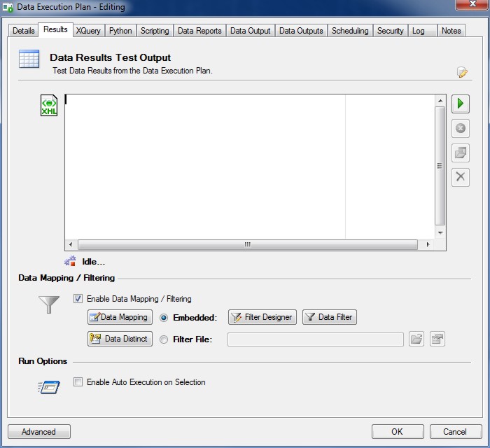Disable the Enable Data Mapping / Filtering checkbox
This screenshot has width=490, height=448.
coord(78,299)
